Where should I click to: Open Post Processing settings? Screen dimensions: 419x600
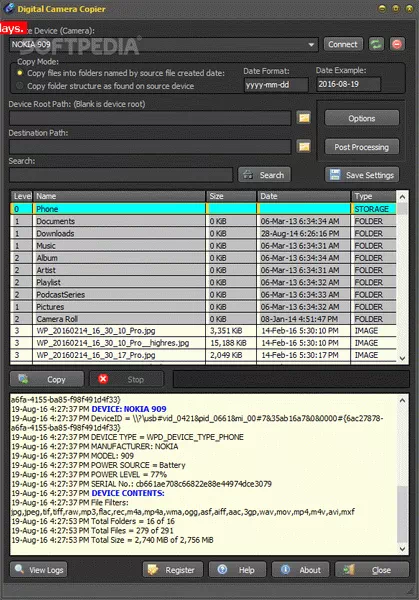(x=362, y=147)
